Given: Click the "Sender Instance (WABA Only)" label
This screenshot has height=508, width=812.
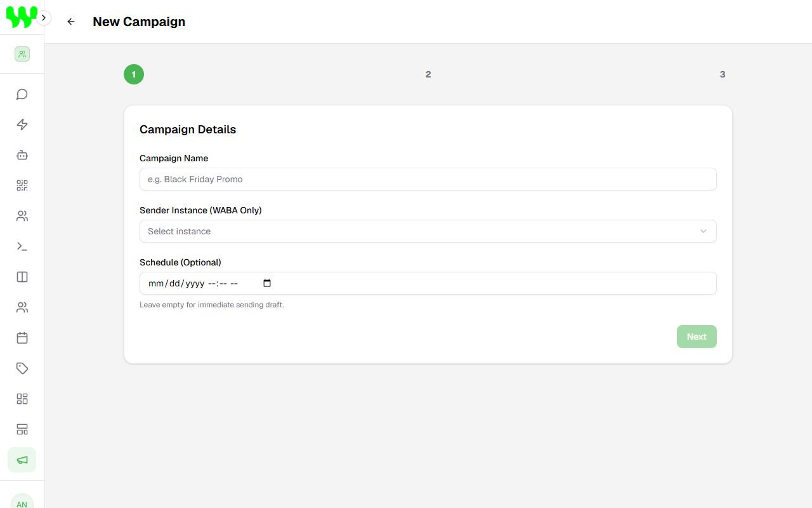Looking at the screenshot, I should tap(200, 210).
